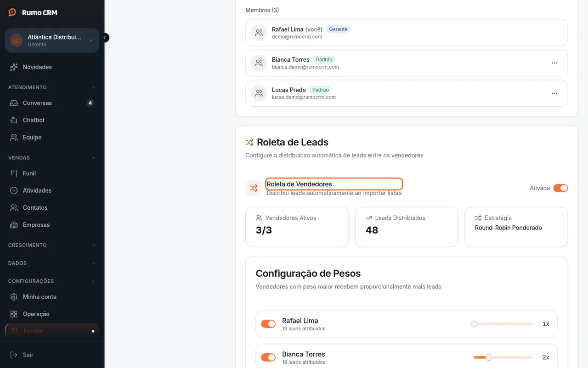The width and height of the screenshot is (588, 368).
Task: Click the shuffle icon beside Roleta de Vendedores
Action: click(x=254, y=188)
